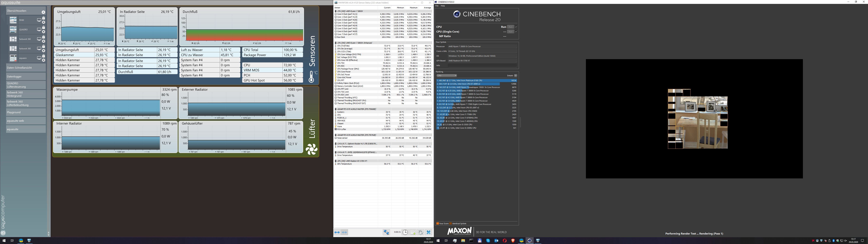868x244 pixels.
Task: Open Skype from the taskbar
Action: coord(488,241)
